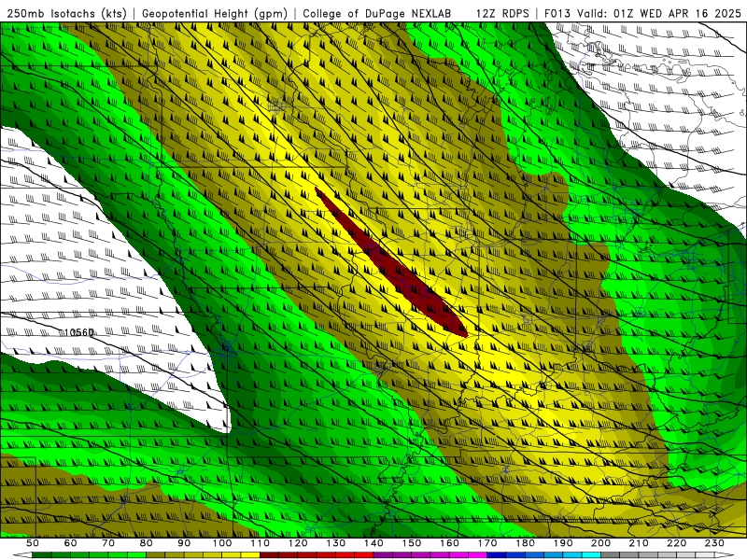Click the 130 label on the color scale
Screen dimensions: 747x560
tap(336, 543)
